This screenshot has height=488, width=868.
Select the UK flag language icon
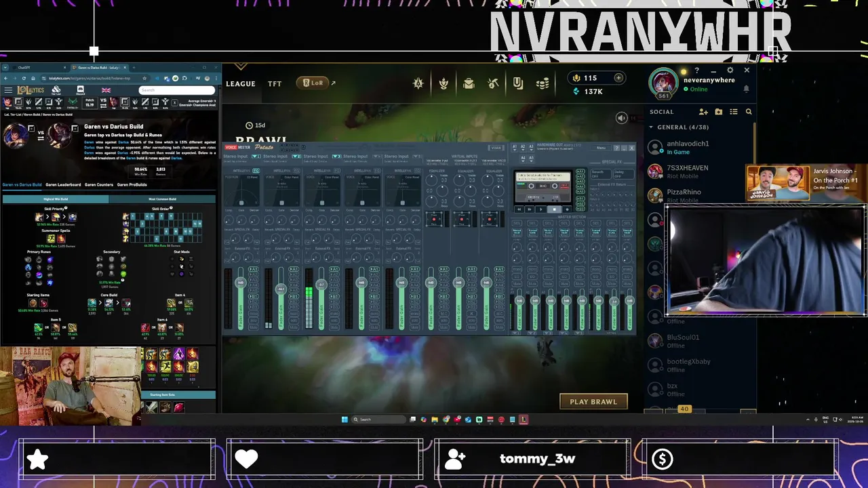(x=106, y=90)
